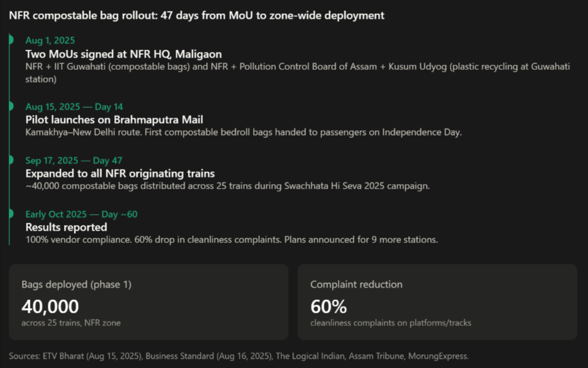Click the Sources line at the bottom
Image resolution: width=588 pixels, height=368 pixels.
pos(239,356)
